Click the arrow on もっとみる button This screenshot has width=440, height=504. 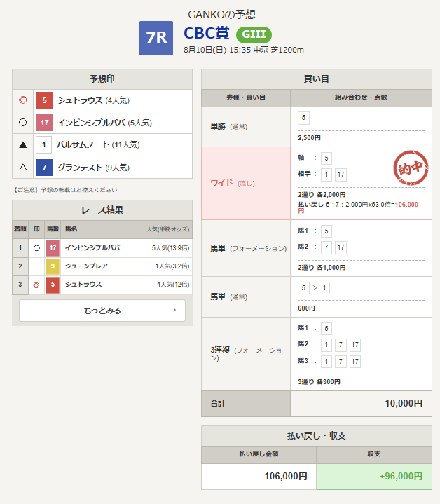click(x=174, y=310)
